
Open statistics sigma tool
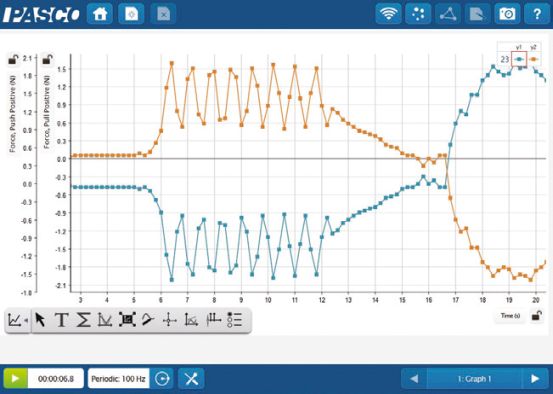tap(83, 320)
